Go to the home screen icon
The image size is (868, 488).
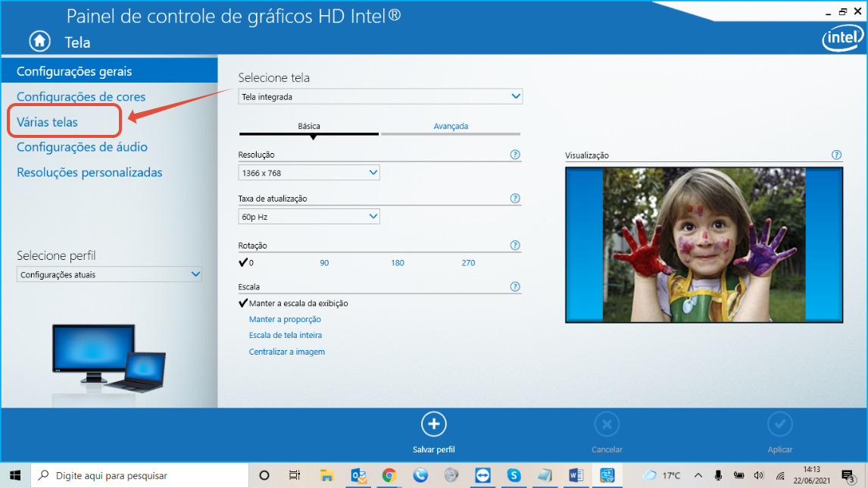(40, 42)
